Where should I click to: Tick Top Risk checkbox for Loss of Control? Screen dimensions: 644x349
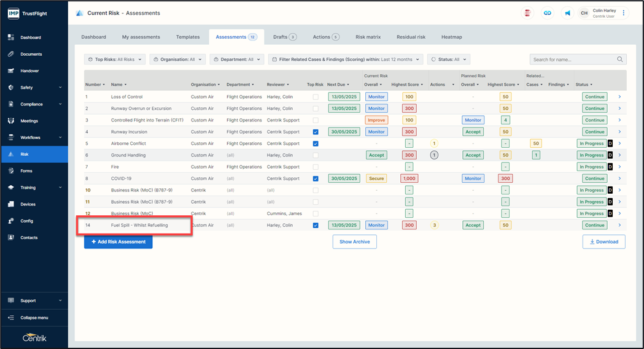point(316,97)
